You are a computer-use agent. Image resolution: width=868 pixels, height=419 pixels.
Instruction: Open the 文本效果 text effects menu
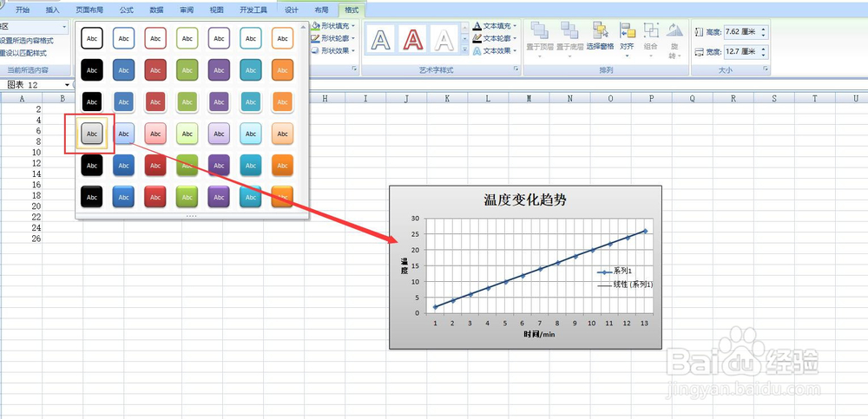pyautogui.click(x=495, y=51)
